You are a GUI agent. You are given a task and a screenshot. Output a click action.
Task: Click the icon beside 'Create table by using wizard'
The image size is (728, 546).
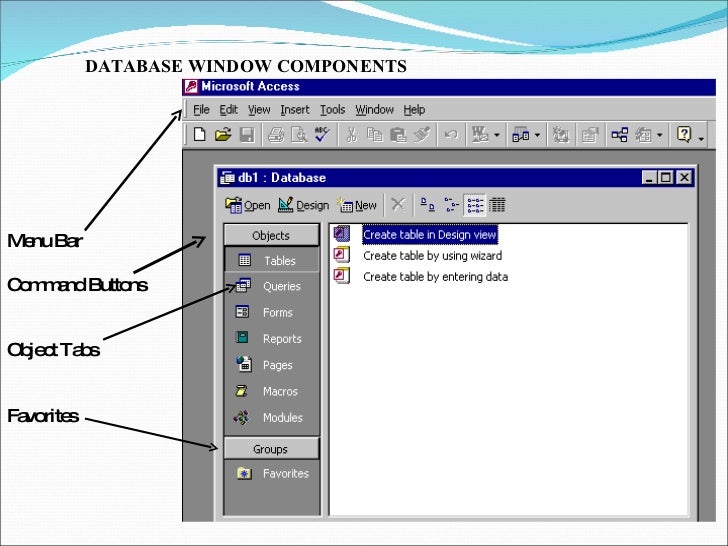pos(342,255)
